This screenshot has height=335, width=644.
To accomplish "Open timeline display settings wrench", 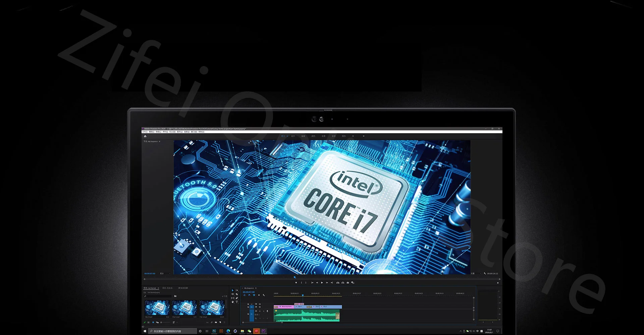I will point(264,295).
